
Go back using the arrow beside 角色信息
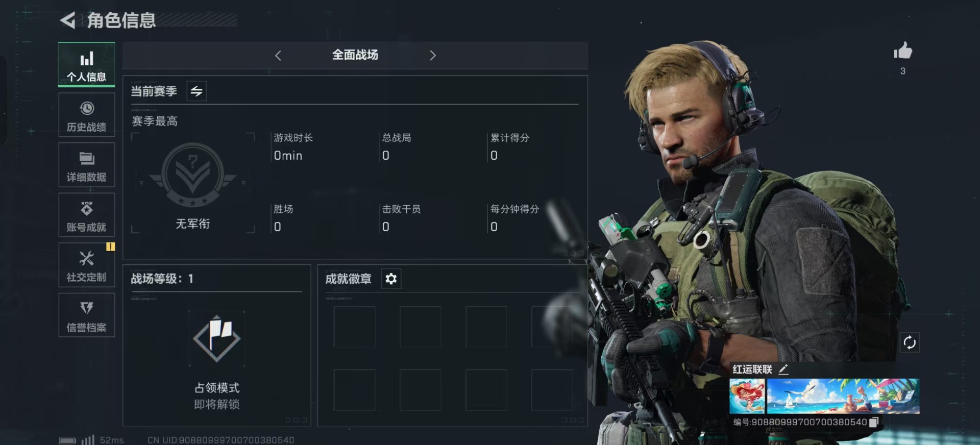(x=68, y=20)
